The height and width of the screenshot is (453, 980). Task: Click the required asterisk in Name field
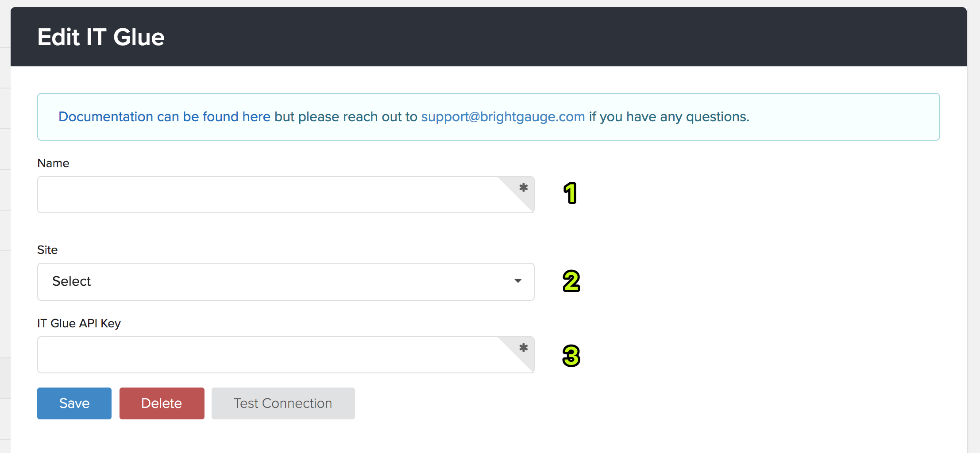click(524, 188)
